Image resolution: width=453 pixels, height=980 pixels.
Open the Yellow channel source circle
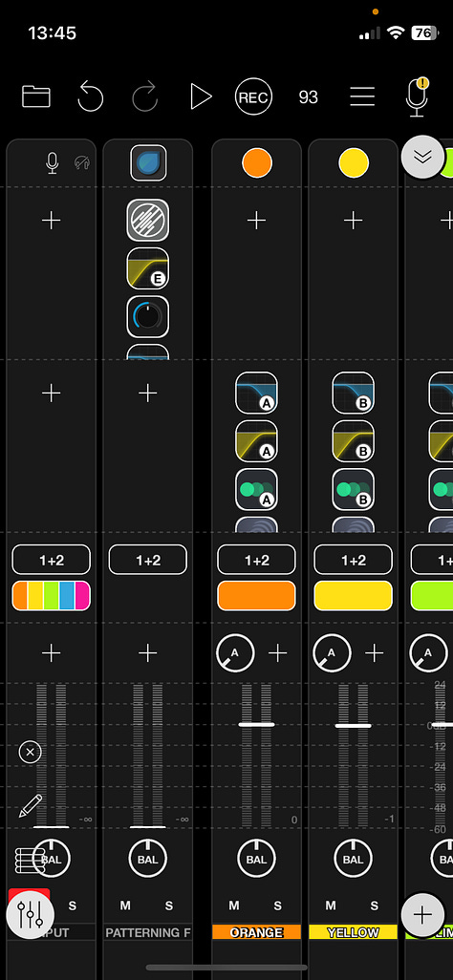354,163
